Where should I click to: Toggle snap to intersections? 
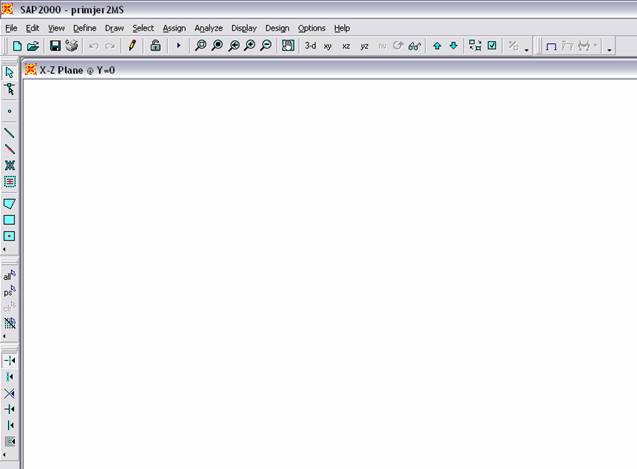click(9, 393)
